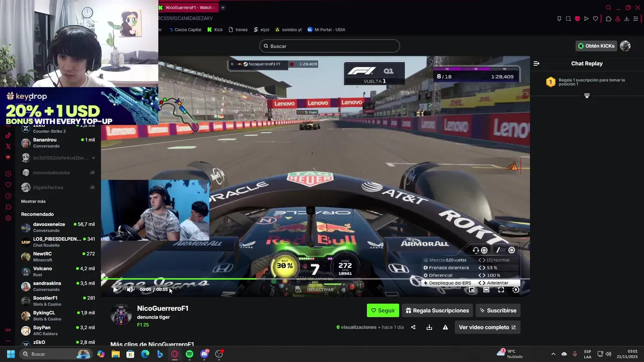Seek on the video progress bar
The height and width of the screenshot is (362, 644).
(x=315, y=279)
